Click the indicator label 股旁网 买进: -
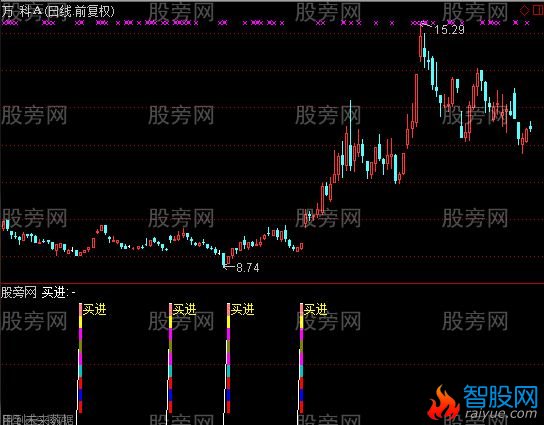 coord(38,292)
